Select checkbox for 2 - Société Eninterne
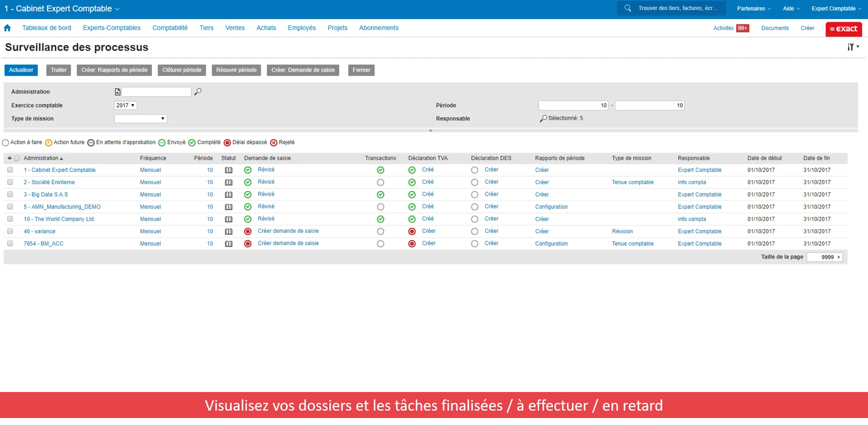Viewport: 868px width, 425px height. [10, 182]
